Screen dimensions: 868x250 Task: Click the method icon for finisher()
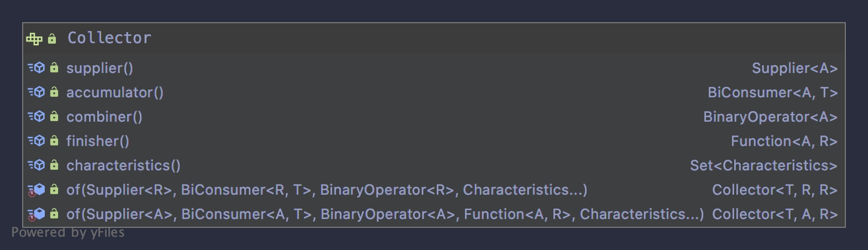coord(37,141)
